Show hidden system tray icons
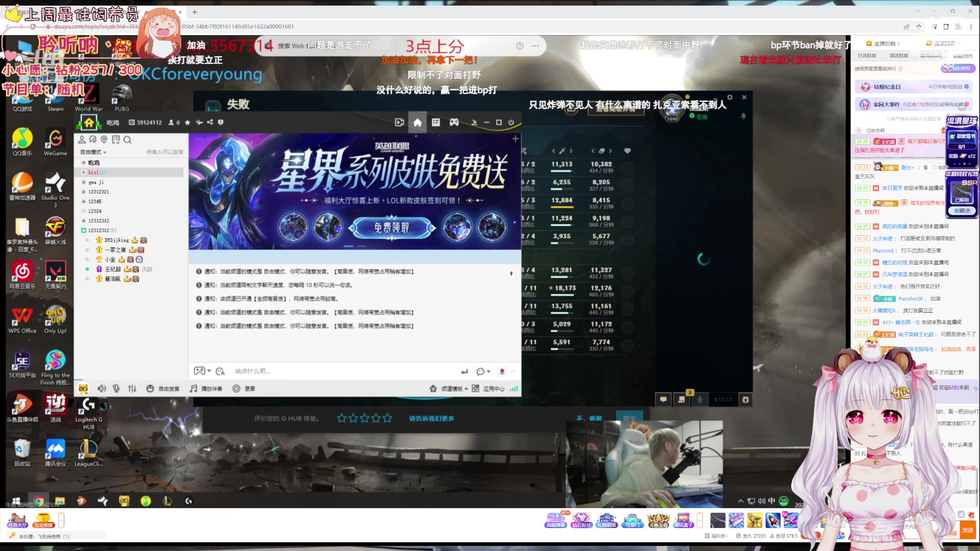The height and width of the screenshot is (551, 980). (x=741, y=501)
